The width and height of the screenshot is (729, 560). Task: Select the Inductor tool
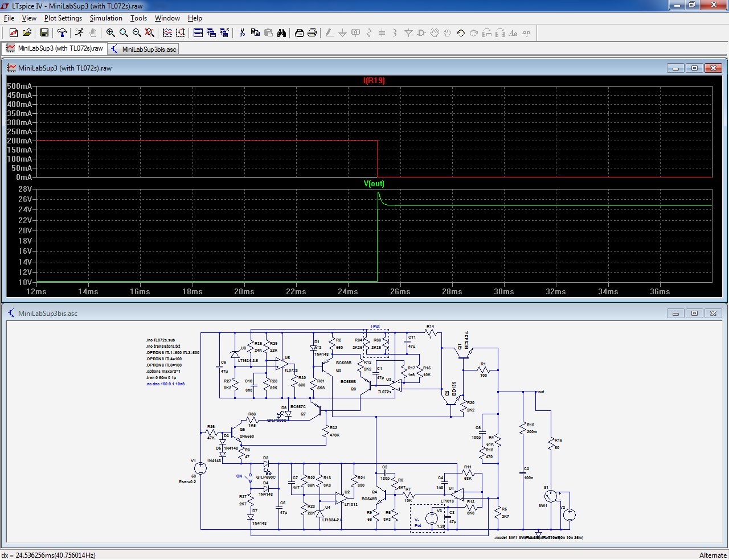pyautogui.click(x=395, y=33)
